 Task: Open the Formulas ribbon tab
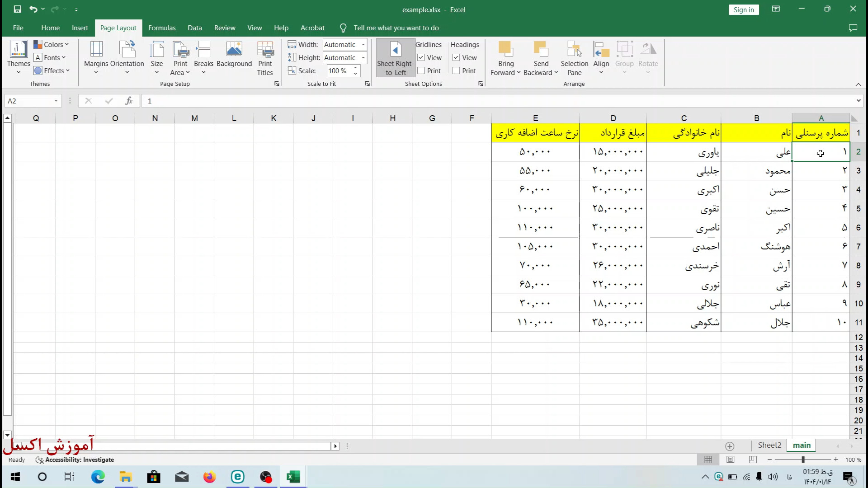click(162, 28)
